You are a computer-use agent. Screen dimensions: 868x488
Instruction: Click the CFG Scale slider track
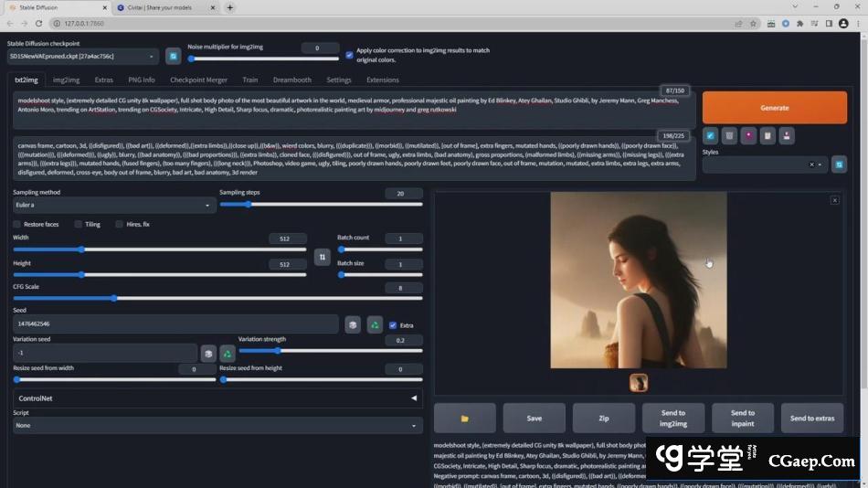point(217,298)
